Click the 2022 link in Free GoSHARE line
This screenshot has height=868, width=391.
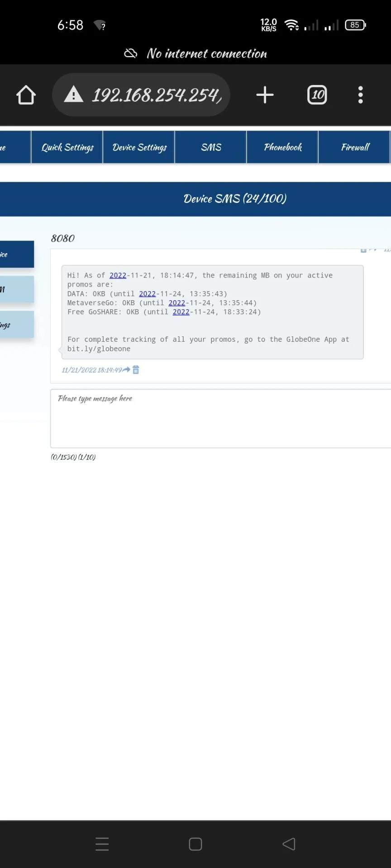181,312
